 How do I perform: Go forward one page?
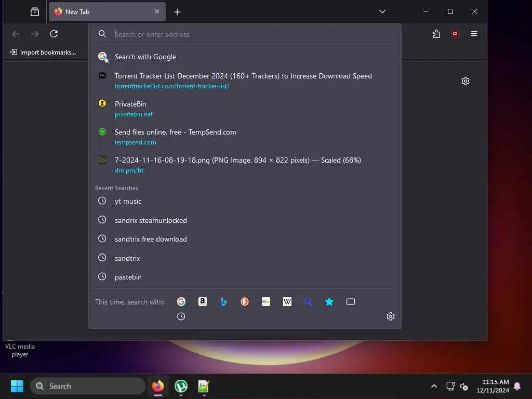coord(35,34)
